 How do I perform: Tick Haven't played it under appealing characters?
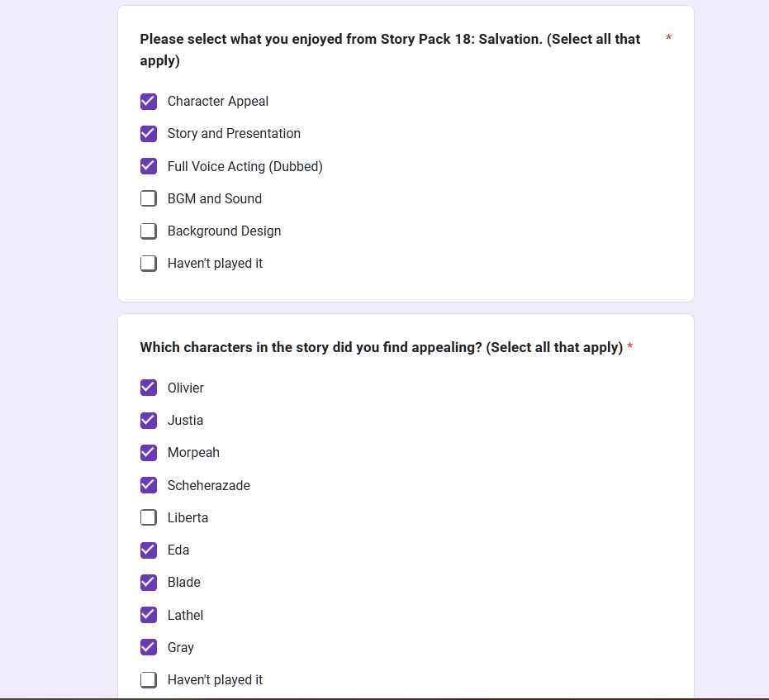(x=149, y=680)
